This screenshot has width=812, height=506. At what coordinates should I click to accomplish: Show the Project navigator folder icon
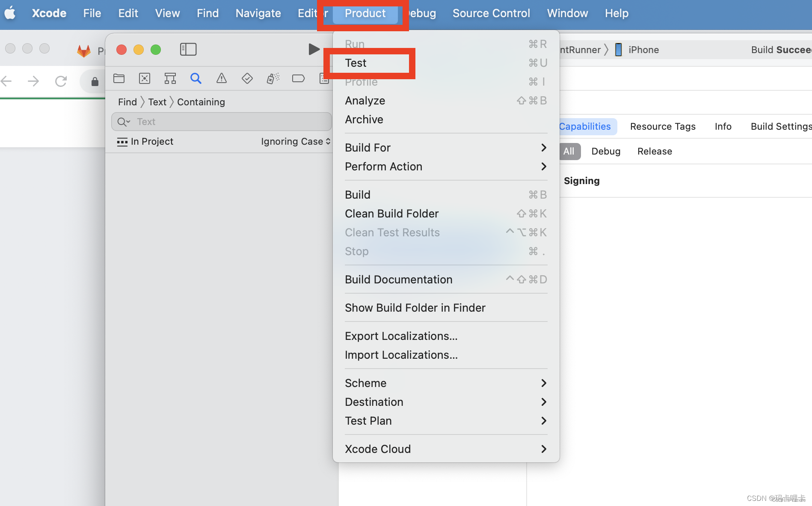(x=119, y=78)
